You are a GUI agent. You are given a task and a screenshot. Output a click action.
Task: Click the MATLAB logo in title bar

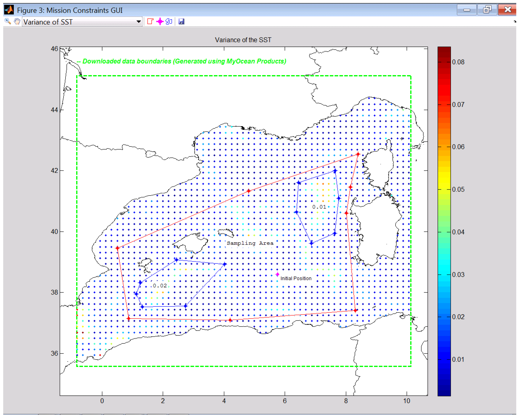(x=9, y=10)
